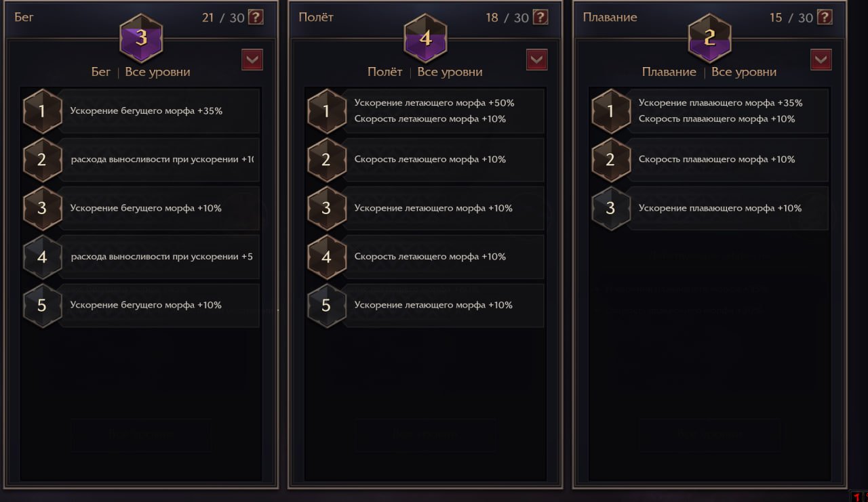Viewport: 868px width, 502px height.
Task: Select the purple level 3 badge for Бег
Action: point(141,38)
